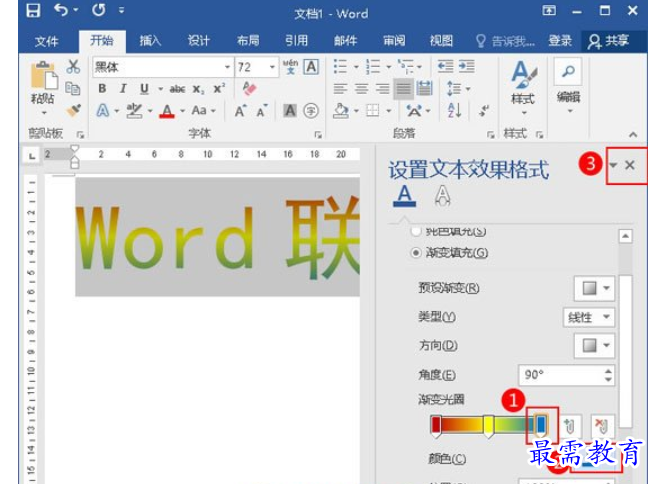Align text to the left
This screenshot has width=651, height=484.
pyautogui.click(x=340, y=88)
